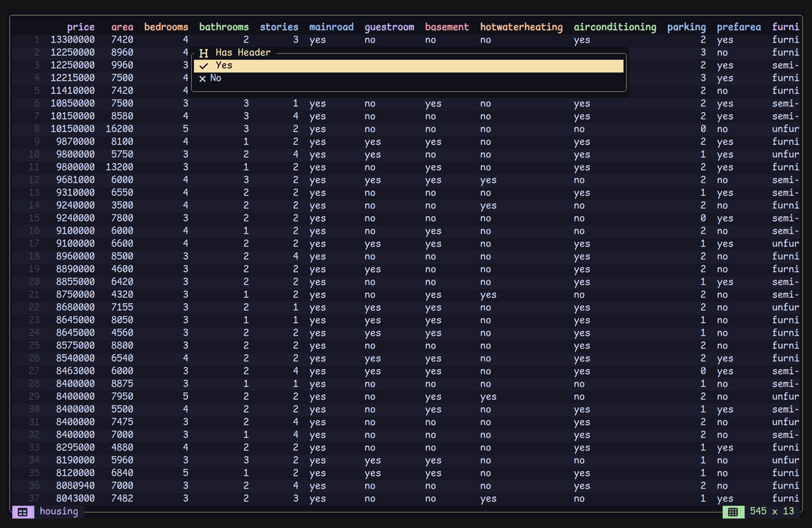Click area cell 3500
The image size is (812, 528).
tap(122, 205)
